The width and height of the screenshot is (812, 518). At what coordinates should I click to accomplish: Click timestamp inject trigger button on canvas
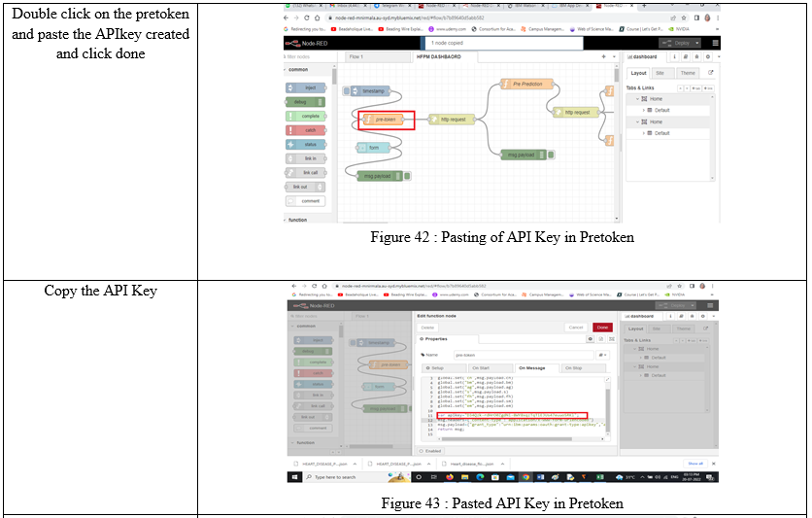click(x=347, y=91)
